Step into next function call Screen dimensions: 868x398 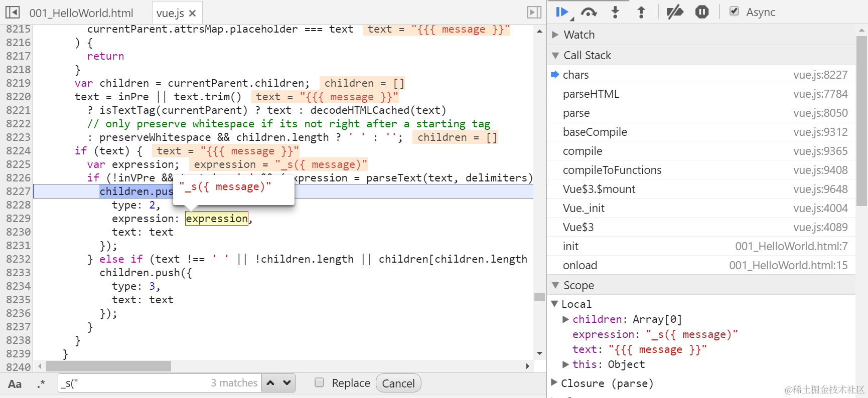[615, 12]
